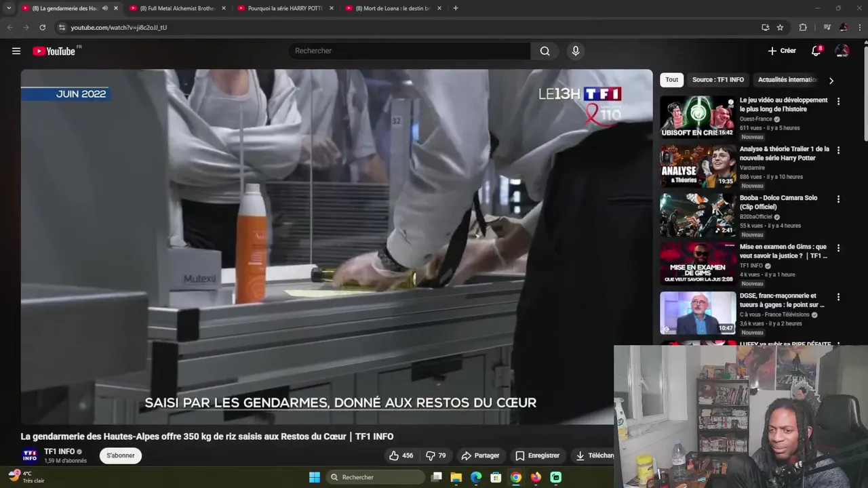The image size is (868, 488).
Task: Open the Chrome profile avatar
Action: (844, 27)
